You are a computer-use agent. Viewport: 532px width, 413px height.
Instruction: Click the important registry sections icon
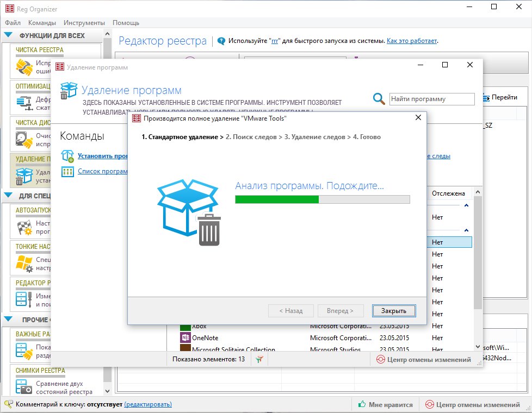click(24, 351)
